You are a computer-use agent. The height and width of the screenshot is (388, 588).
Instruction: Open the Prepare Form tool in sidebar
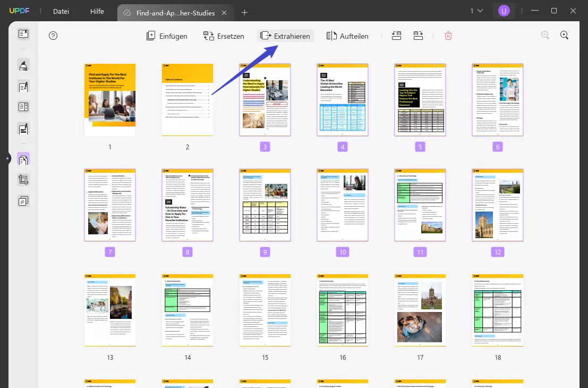click(23, 107)
